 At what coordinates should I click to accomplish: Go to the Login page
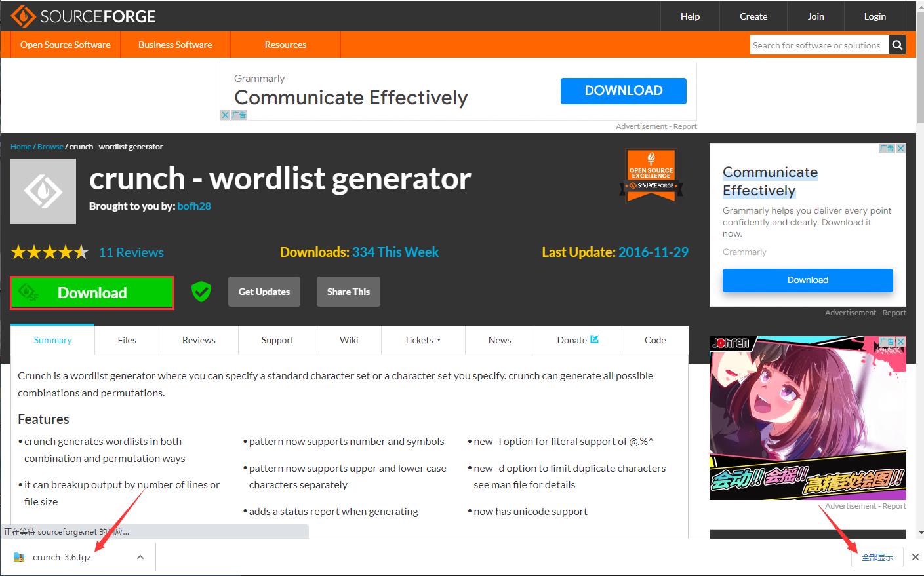(x=875, y=16)
